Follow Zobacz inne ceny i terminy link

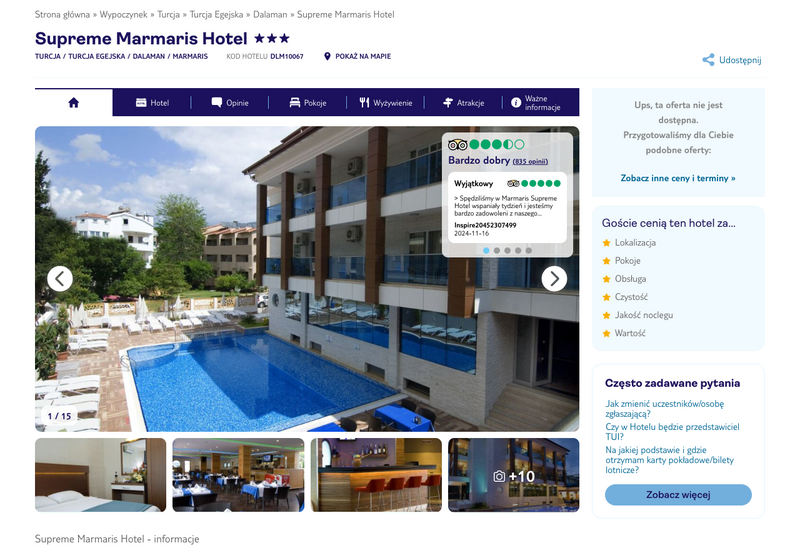[678, 178]
